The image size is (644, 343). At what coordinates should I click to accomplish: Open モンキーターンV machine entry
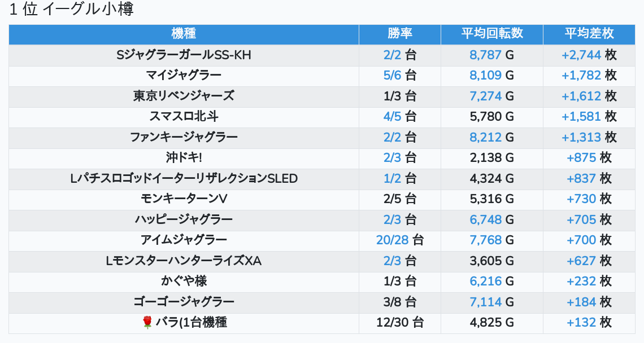[x=184, y=199]
